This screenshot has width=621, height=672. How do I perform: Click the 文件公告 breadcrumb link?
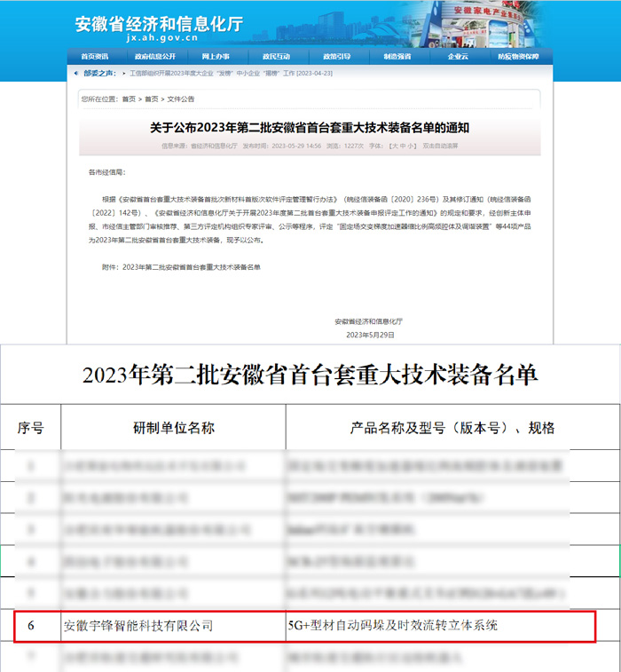(180, 99)
